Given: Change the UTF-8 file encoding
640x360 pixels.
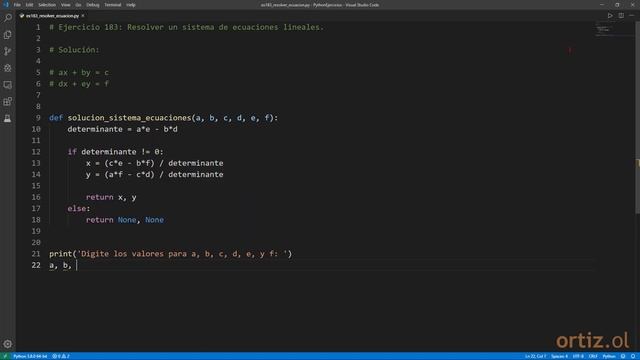Looking at the screenshot, I should click(x=578, y=356).
